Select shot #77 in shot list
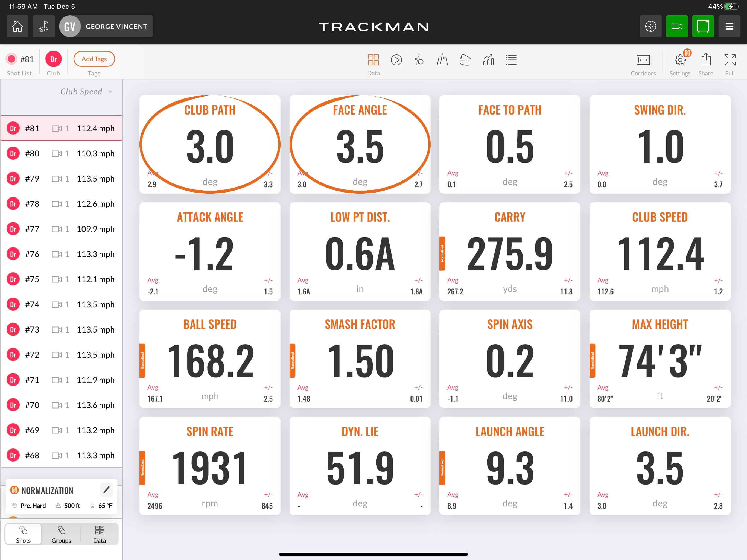Screen dimensions: 747x560 (61, 229)
